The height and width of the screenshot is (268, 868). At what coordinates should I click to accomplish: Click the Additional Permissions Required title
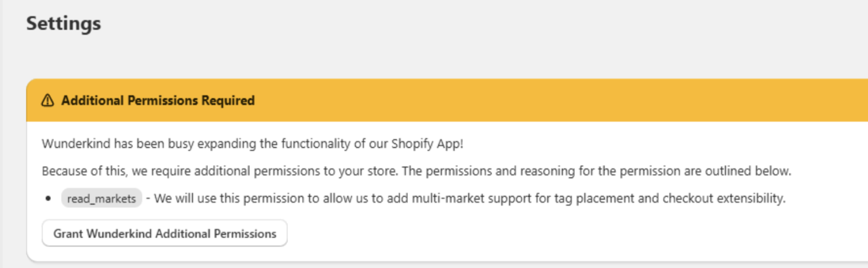[x=158, y=100]
